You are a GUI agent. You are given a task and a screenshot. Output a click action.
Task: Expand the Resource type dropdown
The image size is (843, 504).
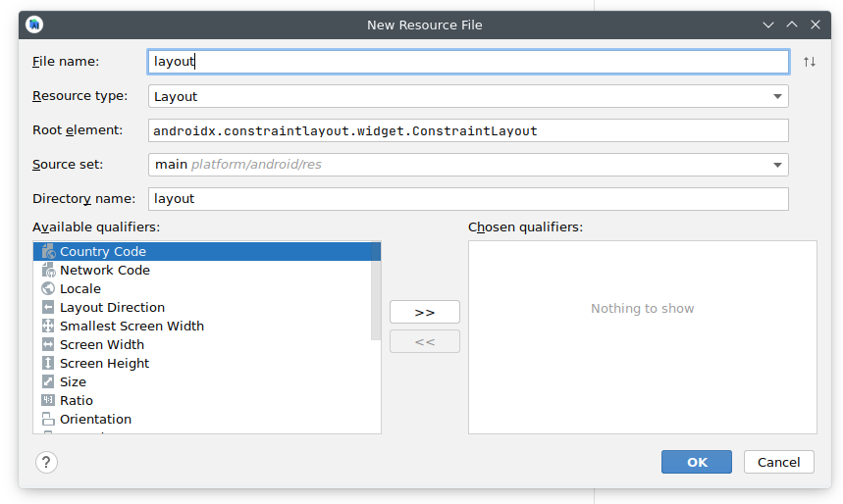pyautogui.click(x=776, y=96)
